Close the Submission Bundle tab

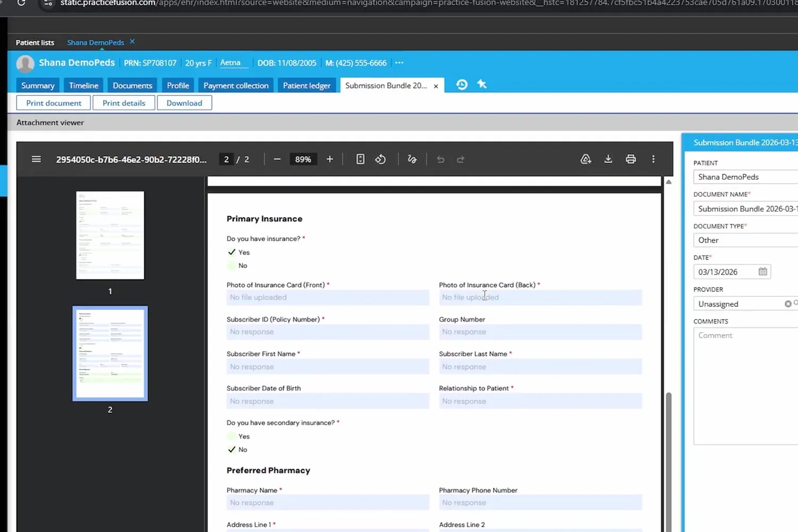pyautogui.click(x=436, y=86)
